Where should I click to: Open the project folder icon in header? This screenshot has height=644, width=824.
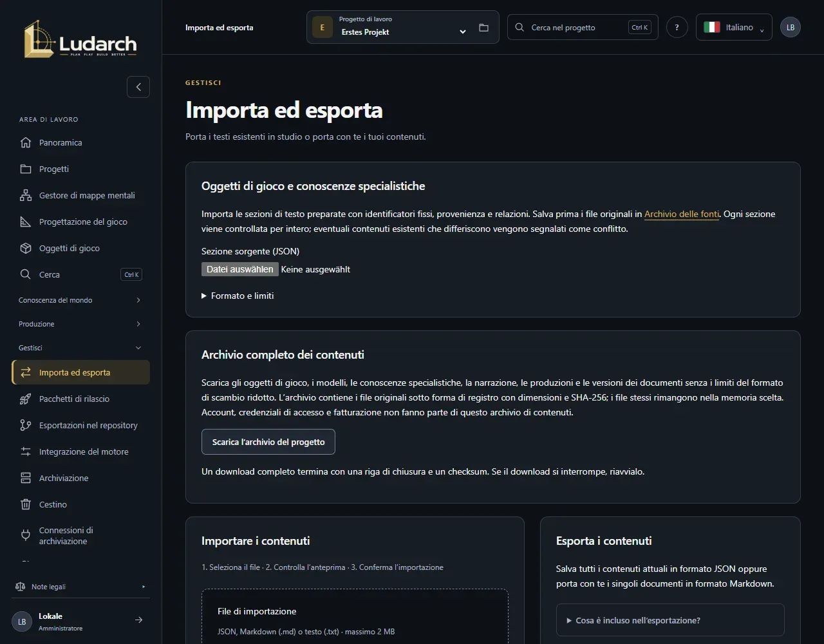(484, 28)
